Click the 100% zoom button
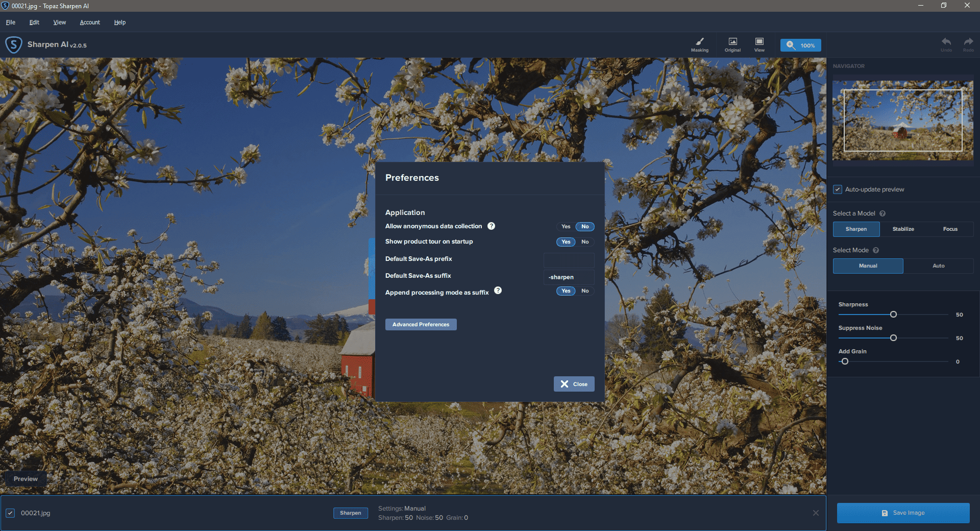 800,45
